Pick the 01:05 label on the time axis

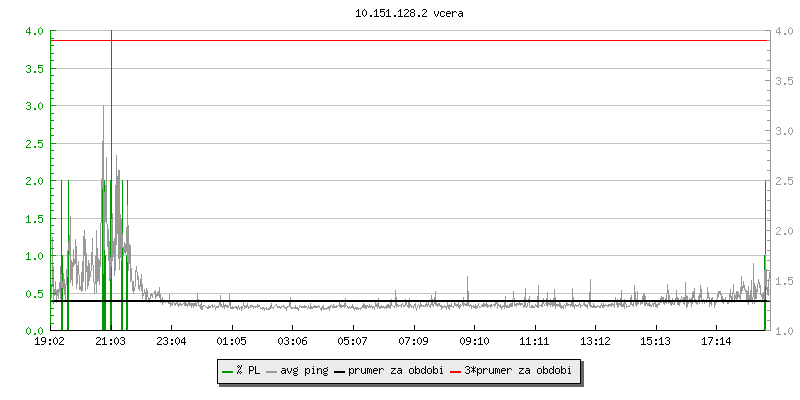[x=231, y=342]
